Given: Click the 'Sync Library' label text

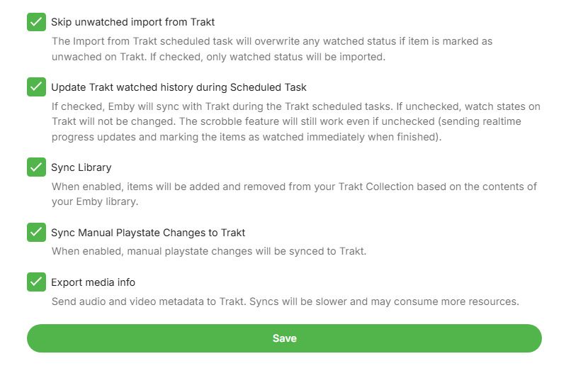Looking at the screenshot, I should click(81, 167).
